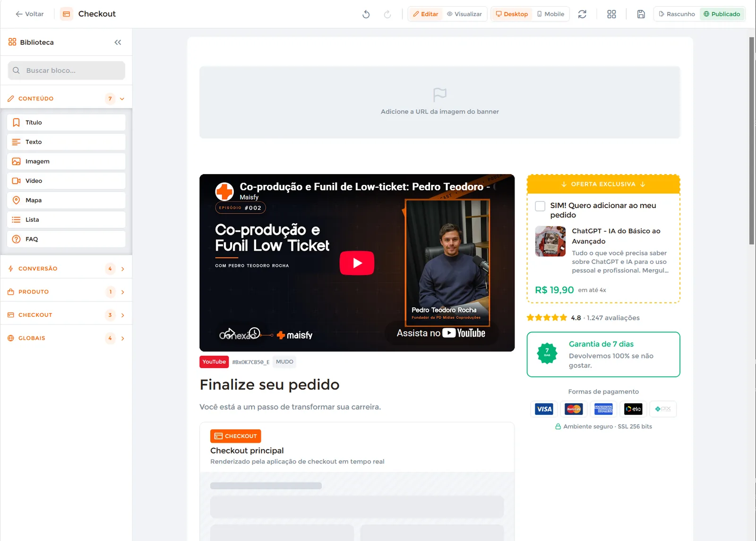The width and height of the screenshot is (756, 541).
Task: Select Mobile view
Action: pos(550,14)
